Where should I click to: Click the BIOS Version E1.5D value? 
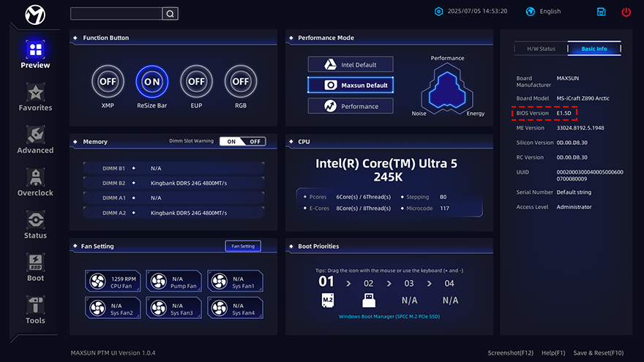pos(564,113)
